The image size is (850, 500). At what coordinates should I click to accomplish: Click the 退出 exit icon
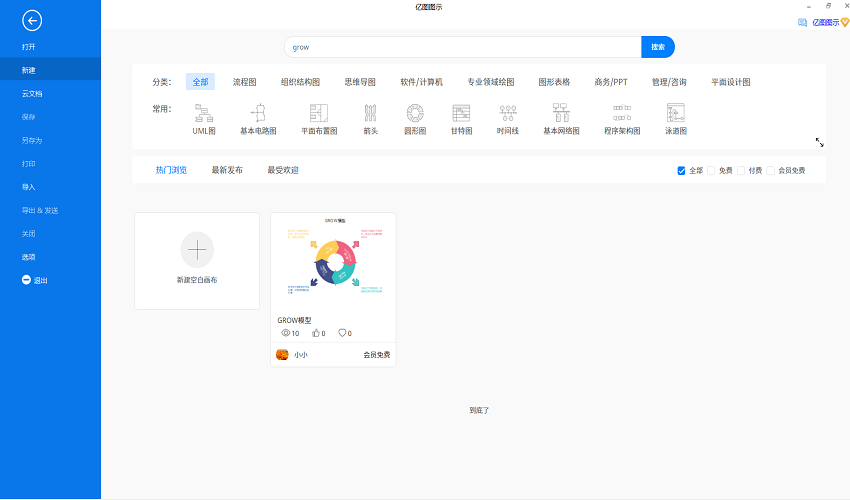[26, 280]
